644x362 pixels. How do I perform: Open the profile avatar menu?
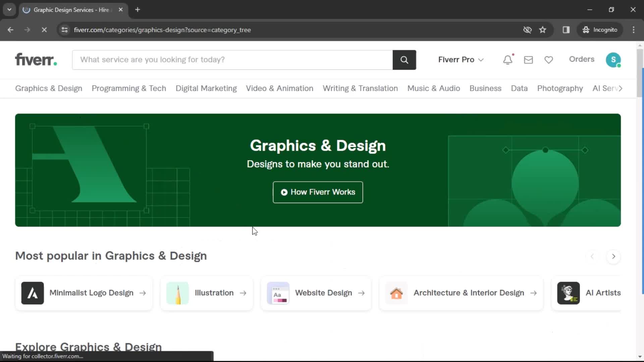(613, 60)
